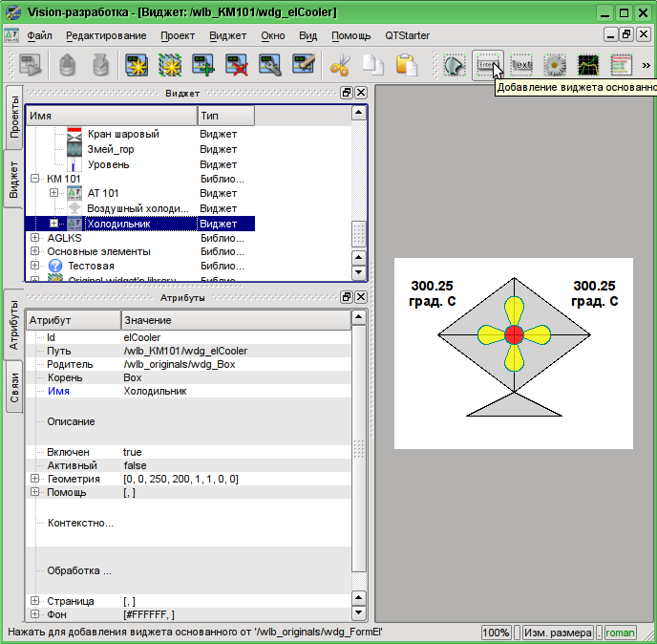The image size is (657, 644).
Task: Expand the Холодильник tree node
Action: 54,223
